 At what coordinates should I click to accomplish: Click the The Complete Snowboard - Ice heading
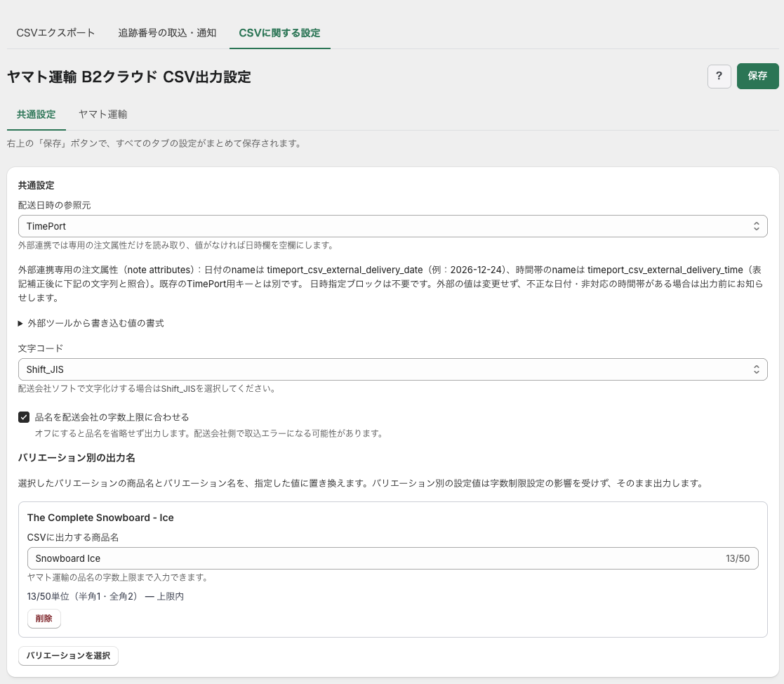coord(100,518)
